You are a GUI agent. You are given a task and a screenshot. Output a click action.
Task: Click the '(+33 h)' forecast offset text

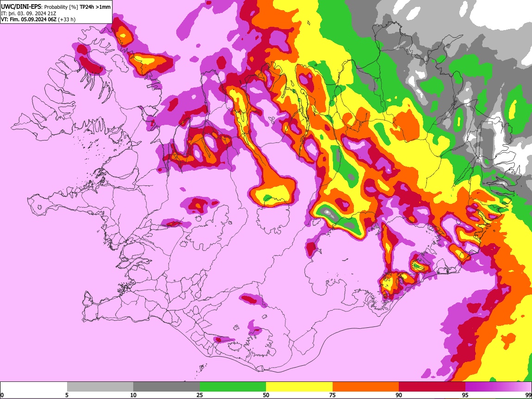pos(67,19)
